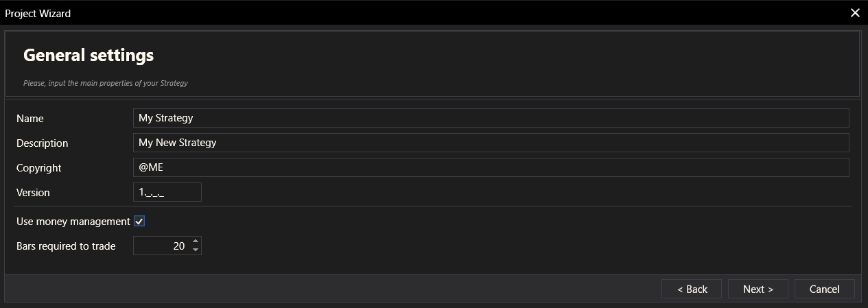Go to the previous step with Back
Viewport: 868px width, 308px height.
point(692,289)
